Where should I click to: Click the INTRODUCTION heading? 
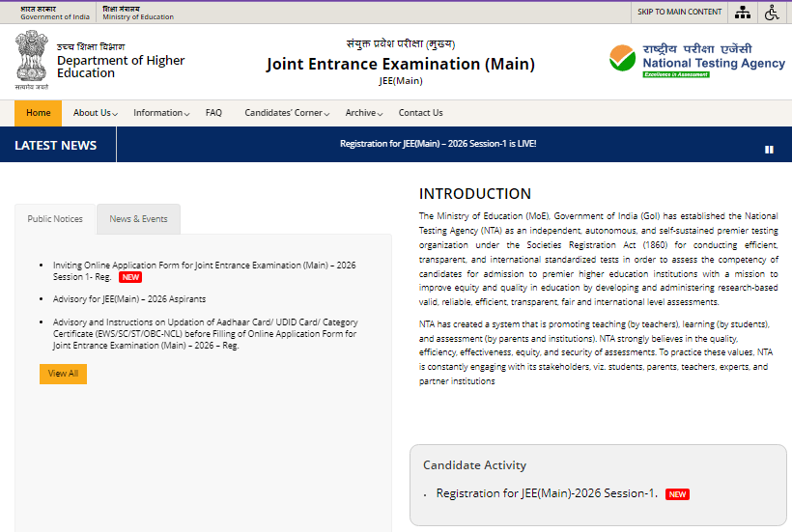475,194
